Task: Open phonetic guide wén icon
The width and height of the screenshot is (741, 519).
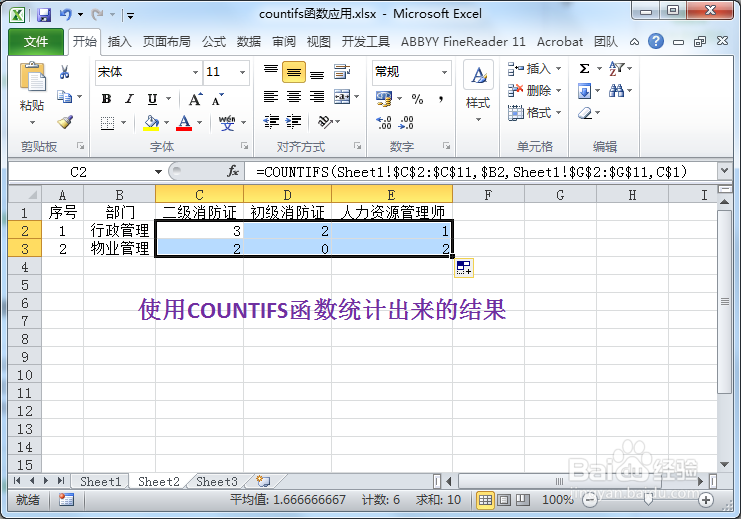Action: pyautogui.click(x=227, y=123)
